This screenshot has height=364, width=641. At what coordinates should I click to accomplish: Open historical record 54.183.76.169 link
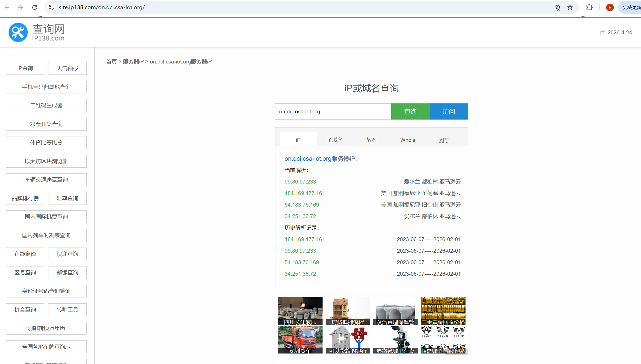302,262
